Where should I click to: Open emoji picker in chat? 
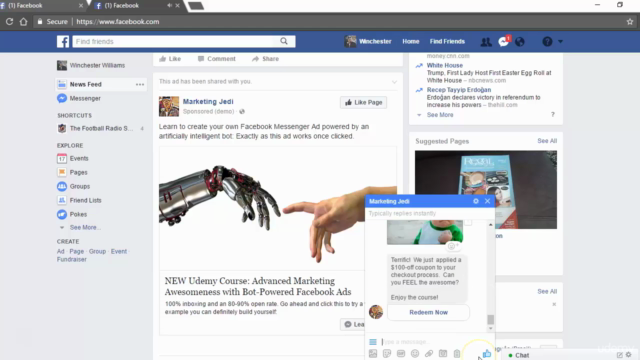coord(415,353)
